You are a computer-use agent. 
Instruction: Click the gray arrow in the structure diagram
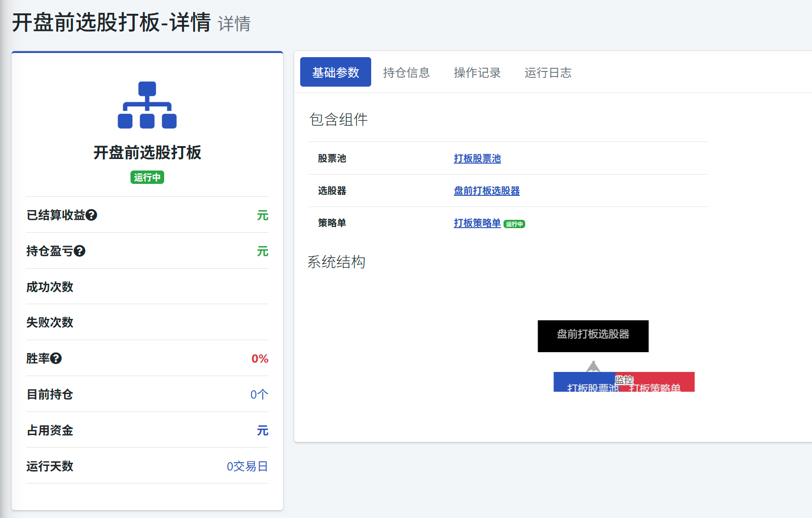tap(593, 366)
